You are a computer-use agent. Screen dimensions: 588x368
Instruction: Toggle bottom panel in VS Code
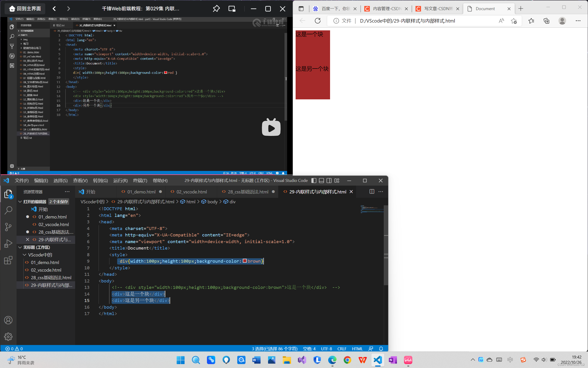pyautogui.click(x=321, y=180)
